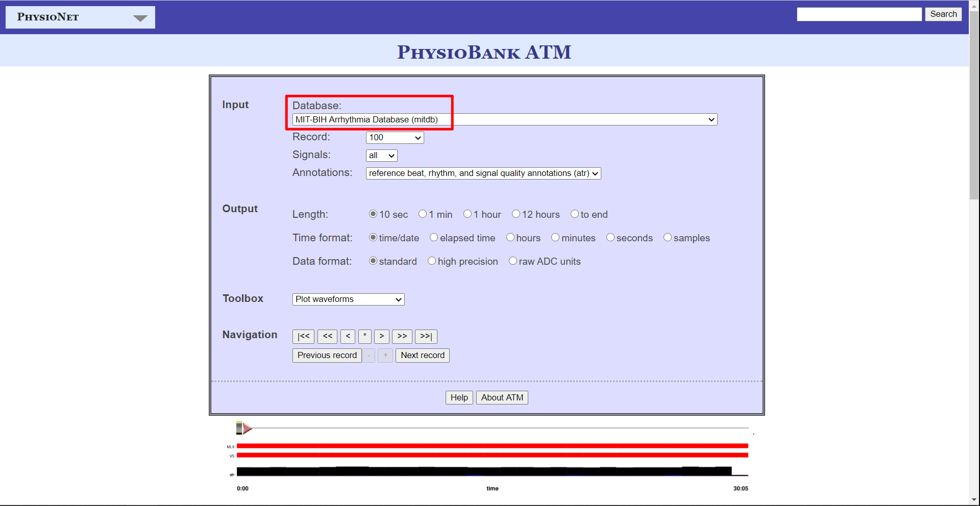Viewport: 980px width, 506px height.
Task: Open the About ATM page
Action: click(x=502, y=397)
